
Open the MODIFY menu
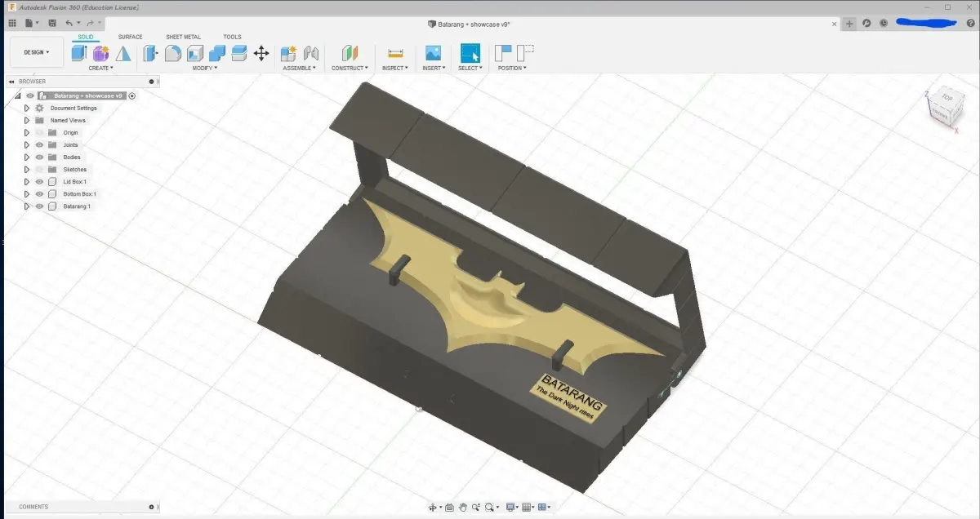point(205,69)
